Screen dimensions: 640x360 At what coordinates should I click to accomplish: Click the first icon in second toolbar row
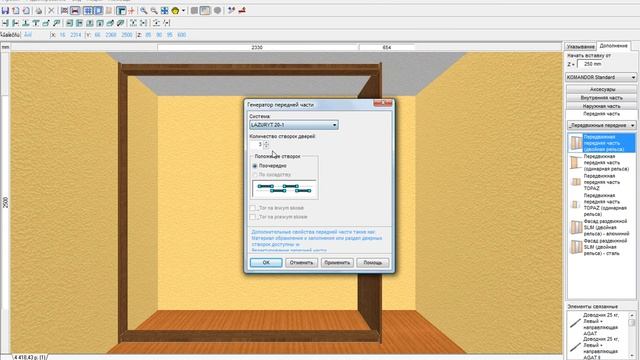5,23
